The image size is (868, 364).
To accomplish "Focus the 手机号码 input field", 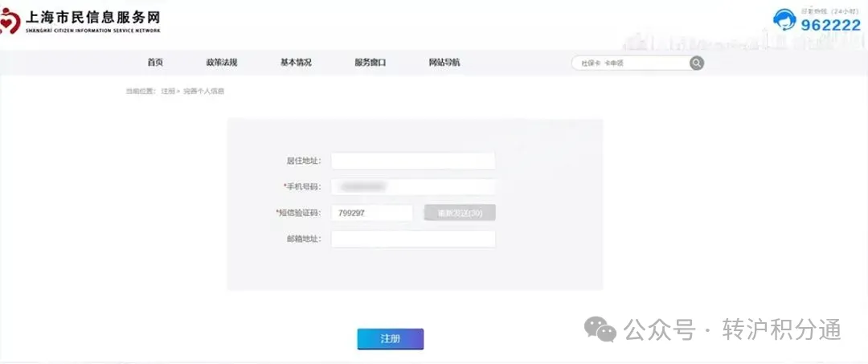I will tap(413, 187).
